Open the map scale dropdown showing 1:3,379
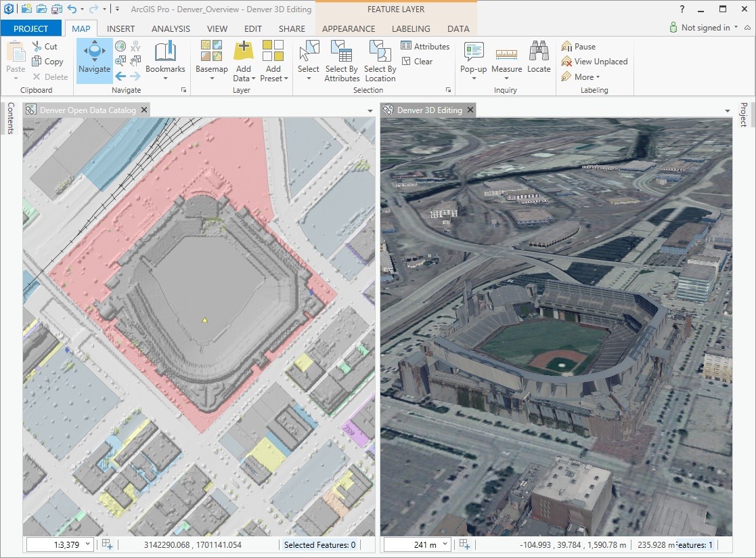This screenshot has width=756, height=558. pyautogui.click(x=88, y=544)
